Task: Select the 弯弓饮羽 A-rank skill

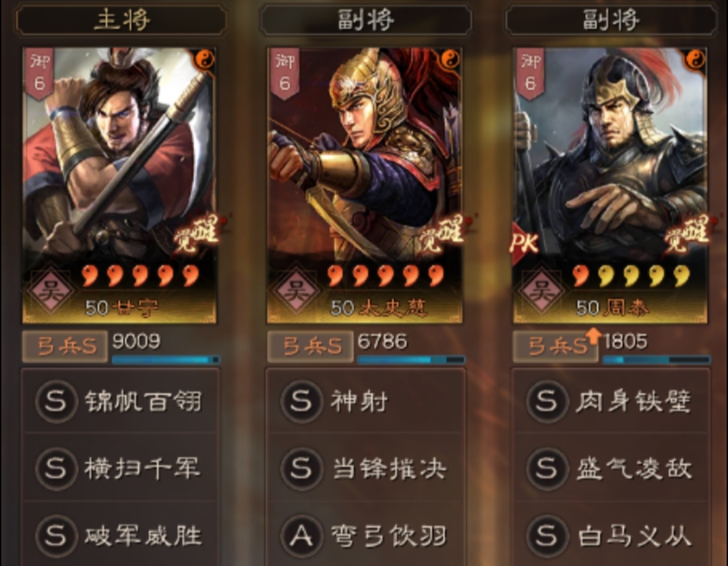Action: click(x=365, y=536)
